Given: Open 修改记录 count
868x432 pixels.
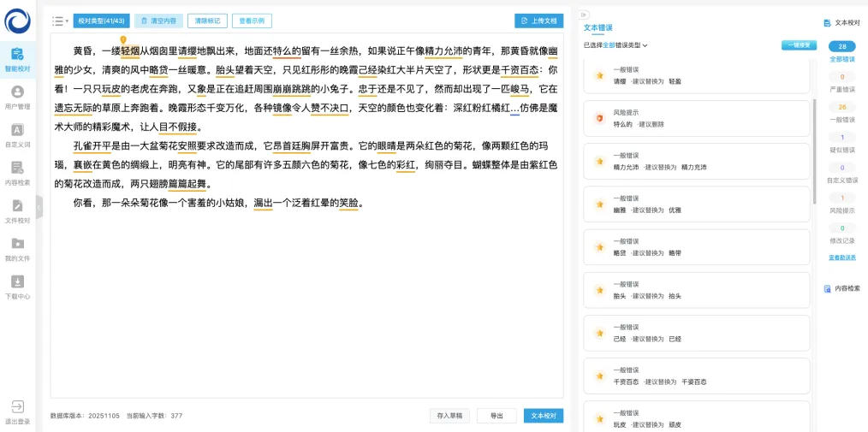Looking at the screenshot, I should 842,234.
